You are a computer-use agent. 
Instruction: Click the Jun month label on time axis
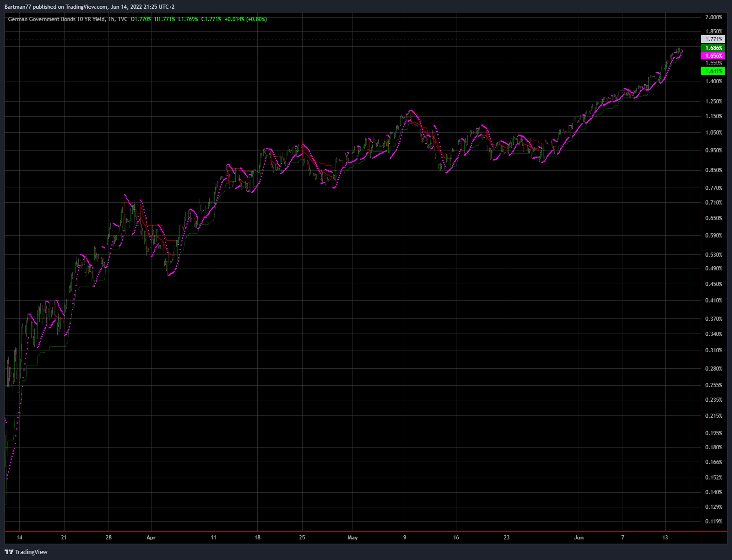pos(579,538)
